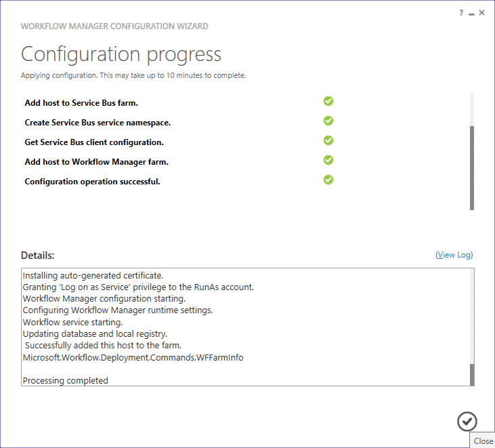Close the wizard with the X button
Screen dimensions: 495x448
tap(481, 13)
